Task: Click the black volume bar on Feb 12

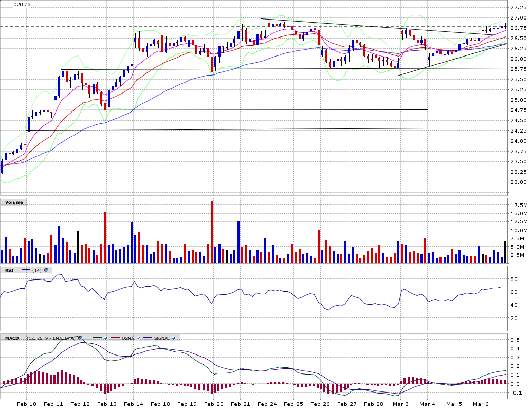Action: tap(78, 247)
